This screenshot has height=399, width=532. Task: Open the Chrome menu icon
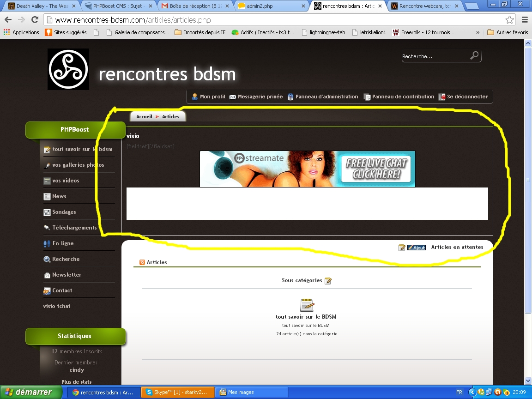tap(525, 20)
